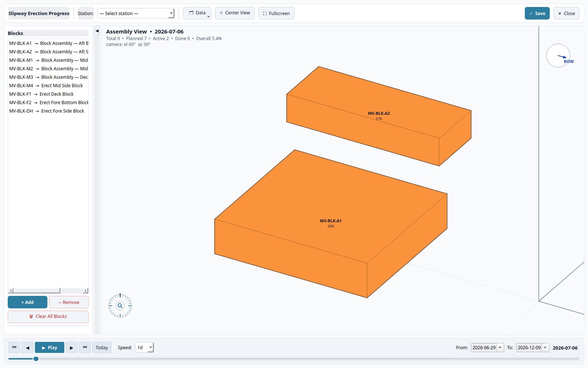Image resolution: width=588 pixels, height=368 pixels.
Task: Click scrollbar right arrow in Blocks list
Action: pyautogui.click(x=86, y=291)
